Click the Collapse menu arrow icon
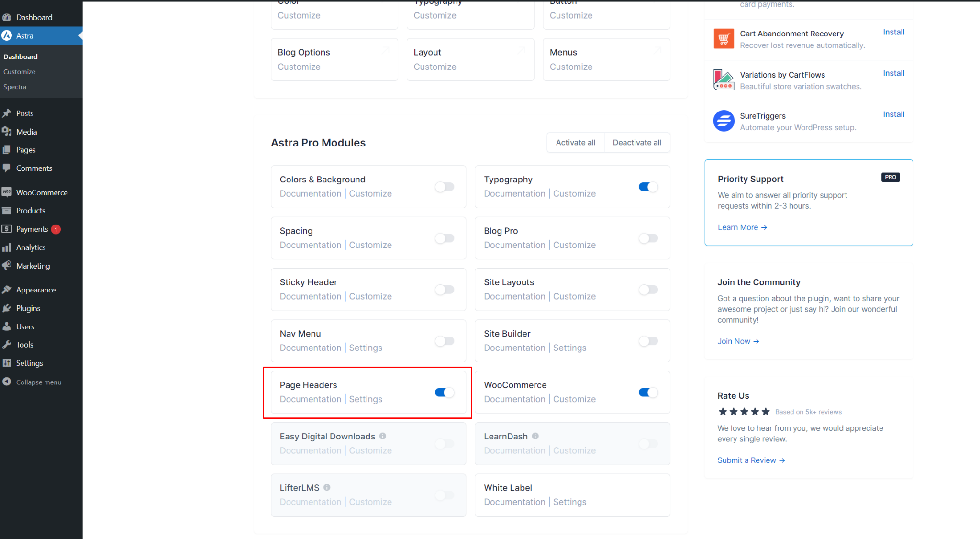 [x=7, y=382]
